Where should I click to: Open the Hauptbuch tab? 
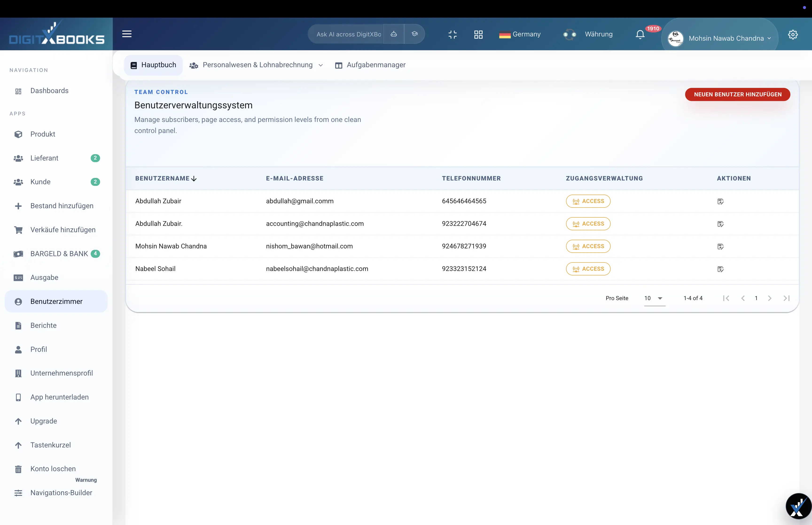[153, 65]
